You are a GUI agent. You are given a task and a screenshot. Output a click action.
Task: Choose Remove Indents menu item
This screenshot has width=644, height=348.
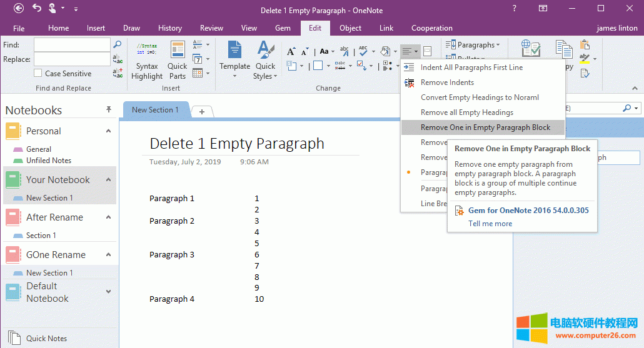click(447, 82)
